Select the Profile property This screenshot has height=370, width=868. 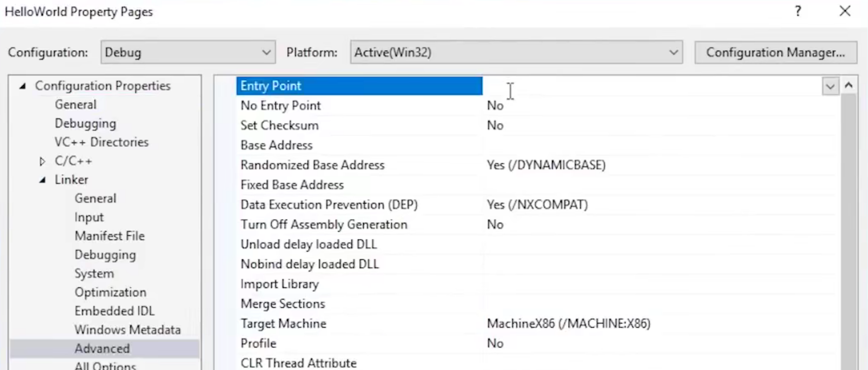tap(258, 344)
